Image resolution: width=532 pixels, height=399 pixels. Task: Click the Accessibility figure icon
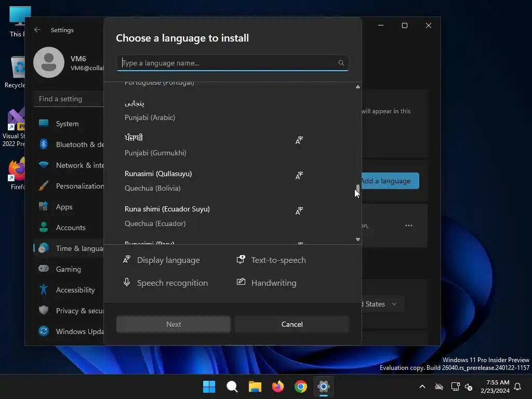click(x=44, y=289)
